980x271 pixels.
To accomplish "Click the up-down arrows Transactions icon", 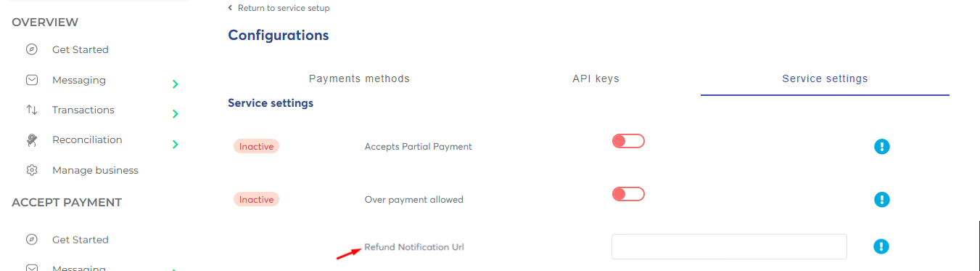I will coord(31,110).
